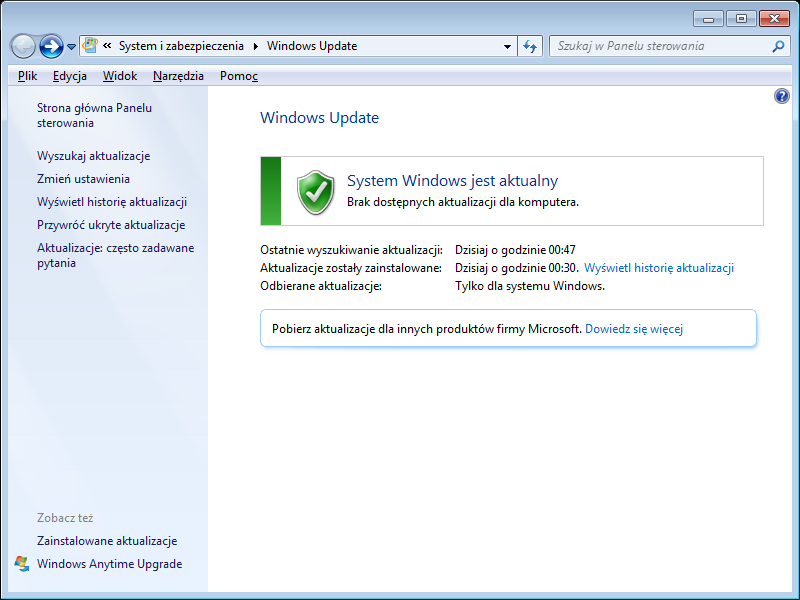Image resolution: width=800 pixels, height=600 pixels.
Task: Go back with the Back arrow button
Action: (23, 46)
